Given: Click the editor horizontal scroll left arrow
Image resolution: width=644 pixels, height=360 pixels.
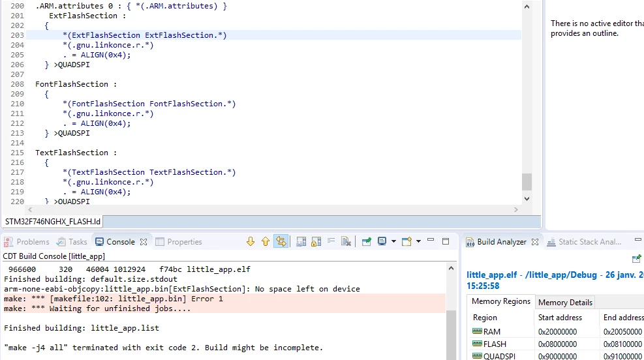Looking at the screenshot, I should tap(30, 210).
